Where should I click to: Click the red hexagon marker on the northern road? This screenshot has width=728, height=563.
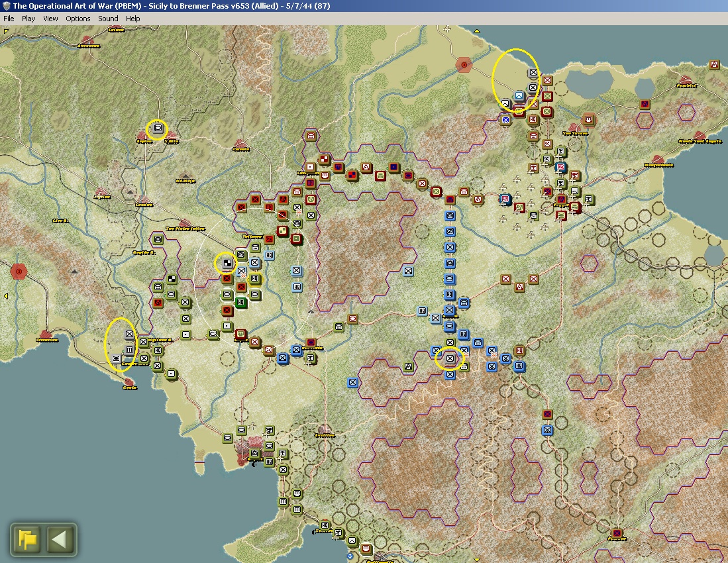tap(464, 64)
